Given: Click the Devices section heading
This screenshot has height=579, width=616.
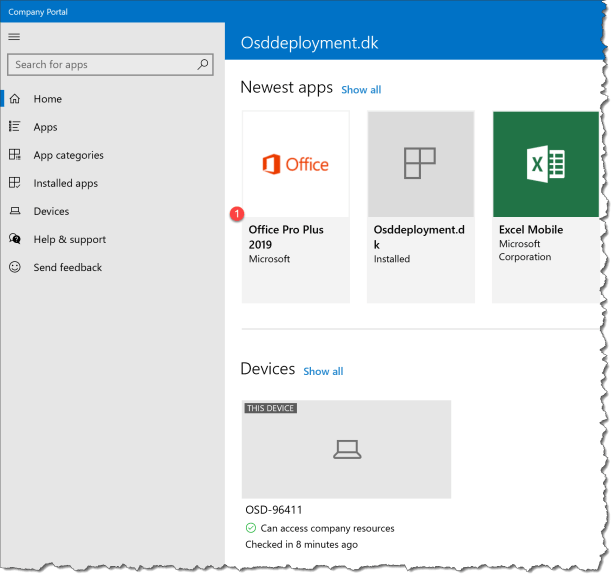Looking at the screenshot, I should click(x=268, y=369).
